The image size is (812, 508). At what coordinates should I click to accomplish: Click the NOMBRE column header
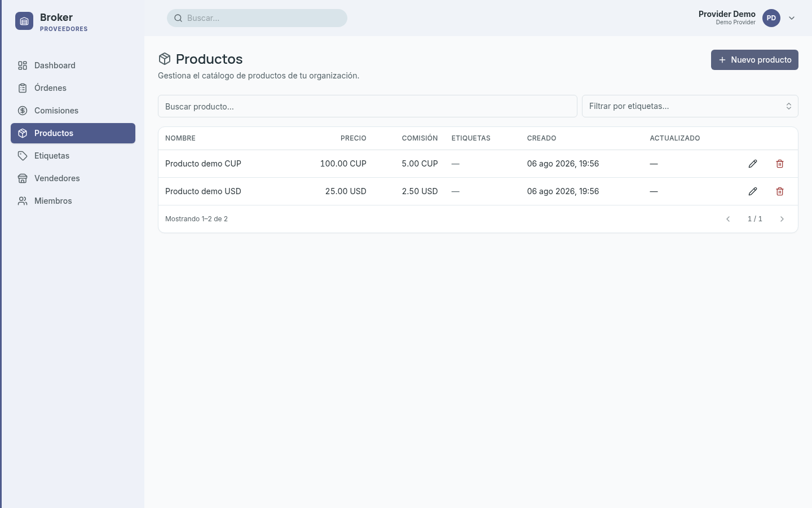[x=180, y=138]
